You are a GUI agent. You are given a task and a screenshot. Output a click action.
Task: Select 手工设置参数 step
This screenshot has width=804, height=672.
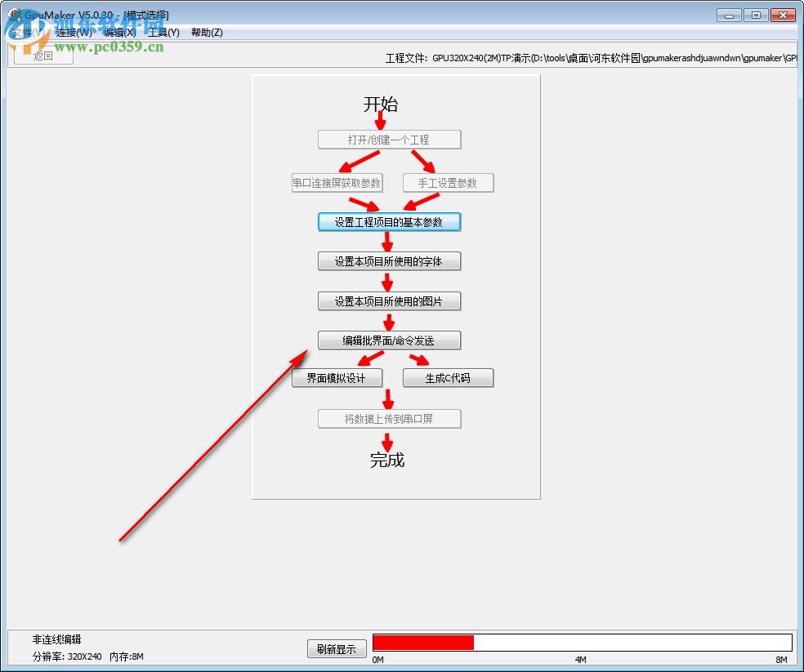coord(448,182)
